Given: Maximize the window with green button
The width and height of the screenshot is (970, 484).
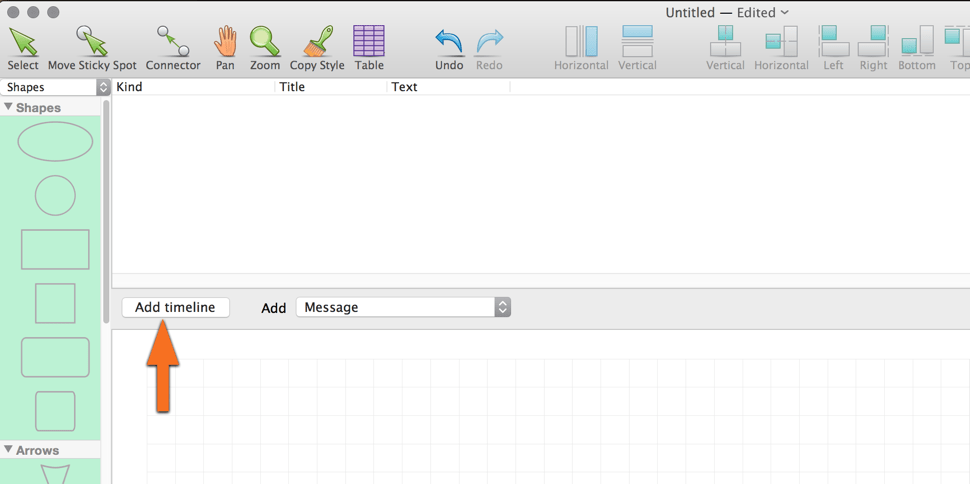Looking at the screenshot, I should (x=53, y=12).
